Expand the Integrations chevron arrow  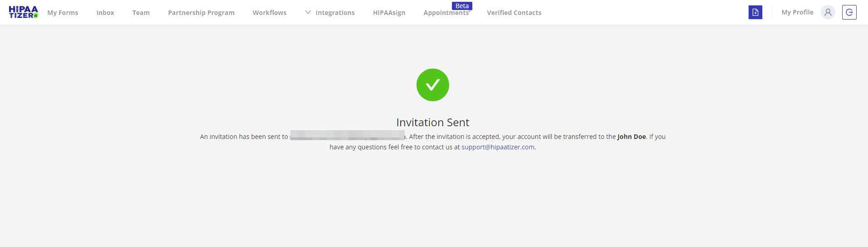pos(308,12)
